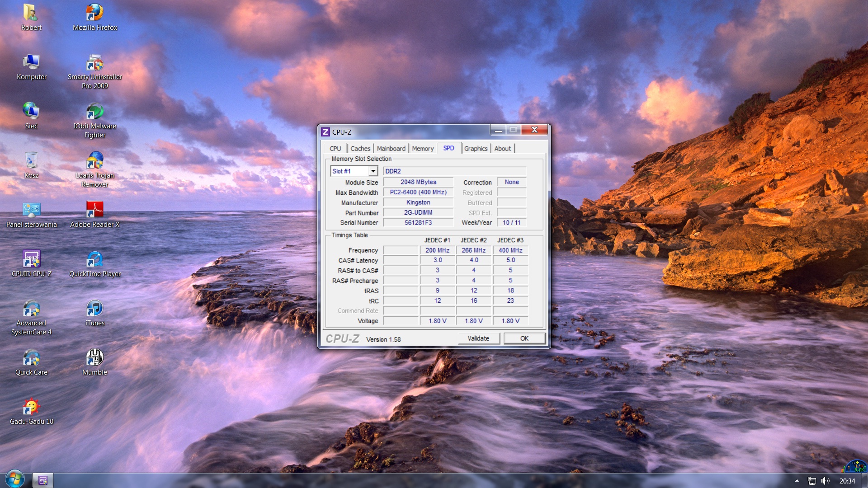Open the Mumble desktop icon

tap(94, 357)
